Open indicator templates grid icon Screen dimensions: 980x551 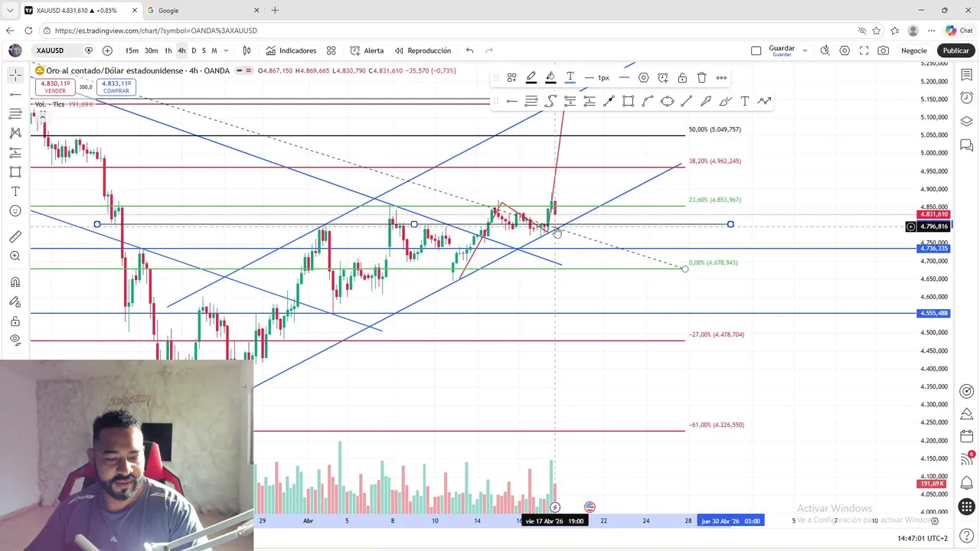click(332, 51)
